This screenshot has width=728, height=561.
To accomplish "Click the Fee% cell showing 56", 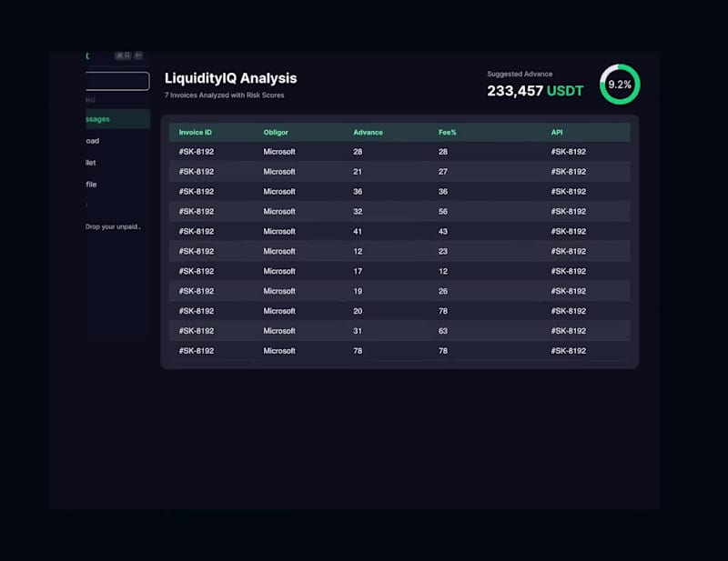I will (443, 212).
